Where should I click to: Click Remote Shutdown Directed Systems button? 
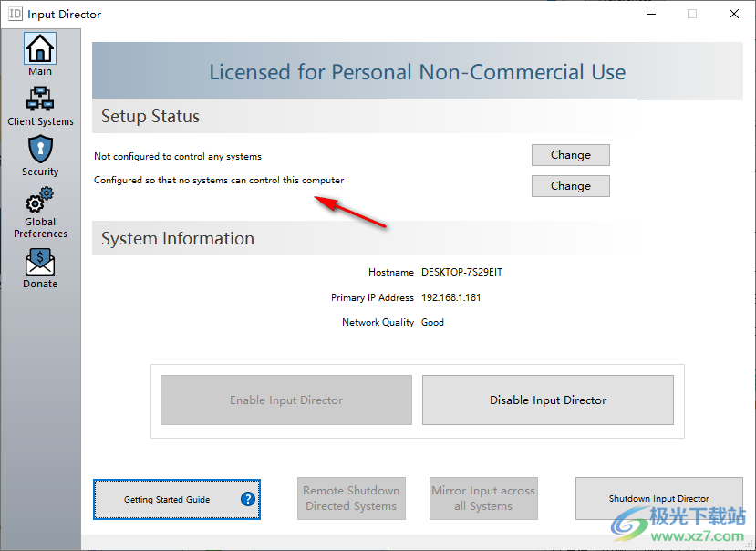(x=351, y=498)
